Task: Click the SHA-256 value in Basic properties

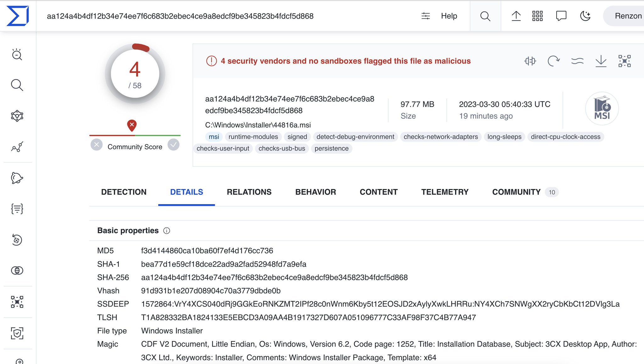Action: coord(274,277)
